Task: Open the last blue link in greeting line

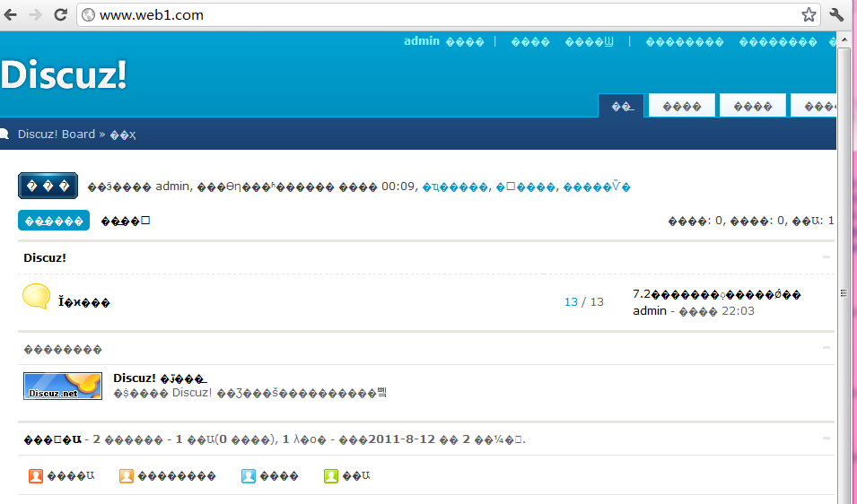Action: tap(597, 187)
